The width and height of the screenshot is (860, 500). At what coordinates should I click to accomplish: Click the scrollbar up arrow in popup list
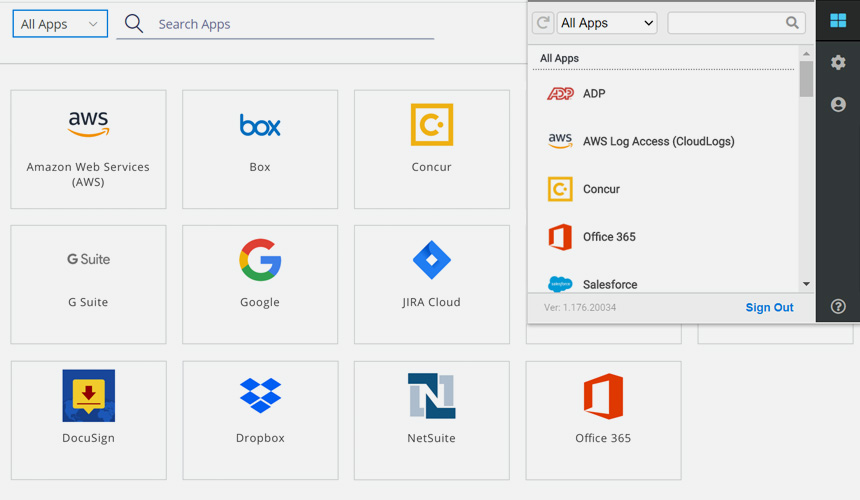pos(806,54)
